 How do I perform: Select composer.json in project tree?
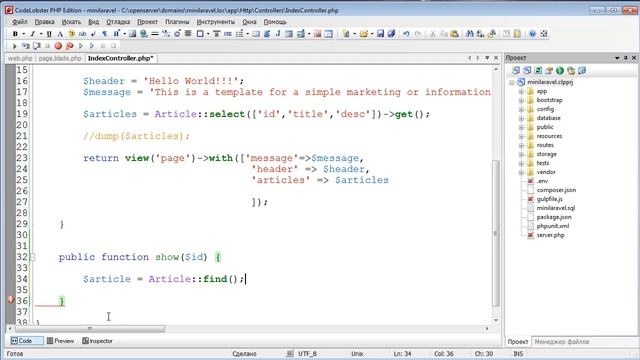(556, 190)
